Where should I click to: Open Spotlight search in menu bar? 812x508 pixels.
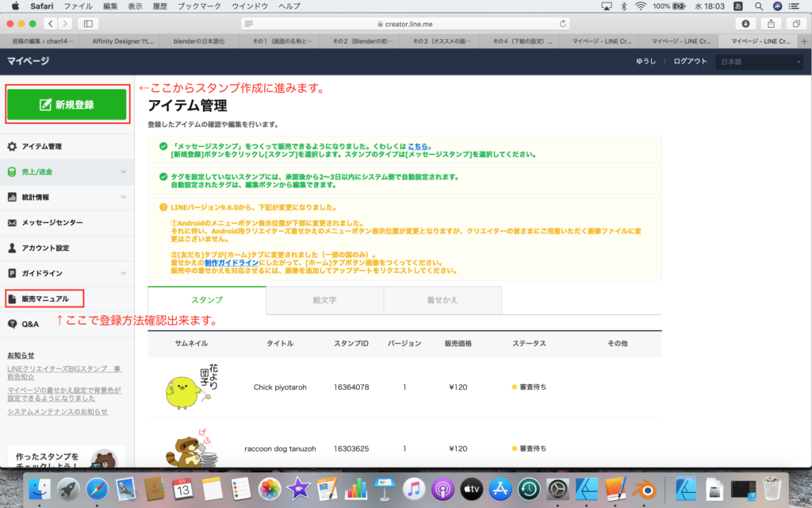(759, 6)
